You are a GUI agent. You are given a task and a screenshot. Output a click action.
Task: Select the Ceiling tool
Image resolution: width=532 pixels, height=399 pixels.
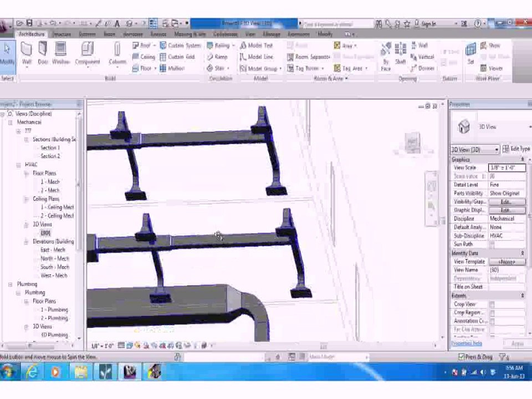pyautogui.click(x=144, y=57)
